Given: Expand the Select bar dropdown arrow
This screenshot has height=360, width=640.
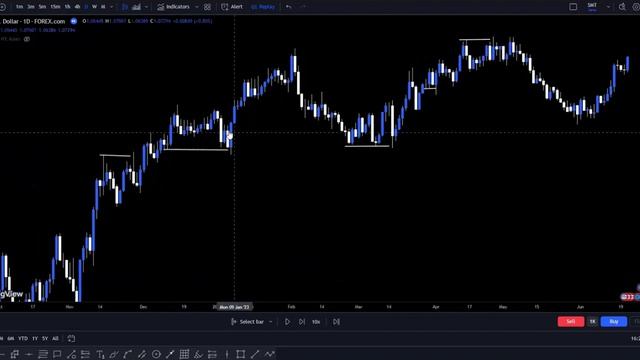Looking at the screenshot, I should click(x=270, y=322).
